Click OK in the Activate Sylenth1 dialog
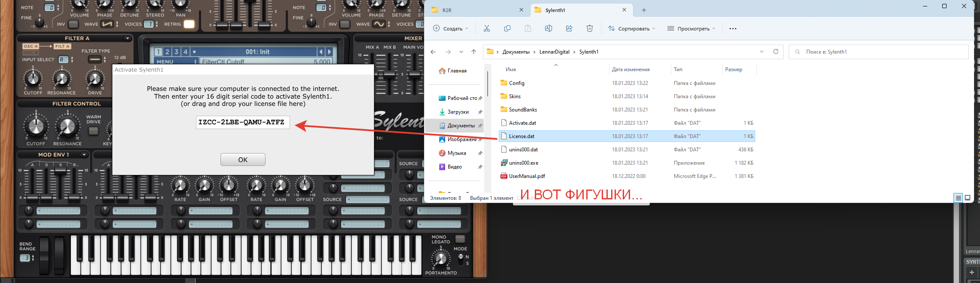 point(243,160)
